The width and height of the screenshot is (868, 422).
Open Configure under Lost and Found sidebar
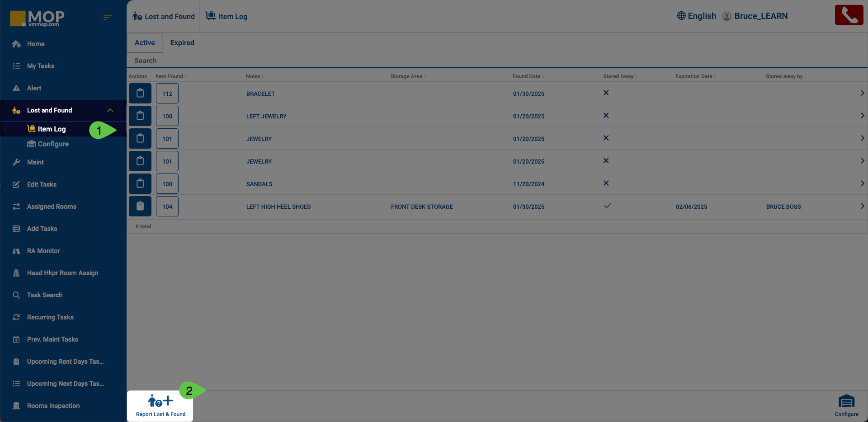pos(53,144)
